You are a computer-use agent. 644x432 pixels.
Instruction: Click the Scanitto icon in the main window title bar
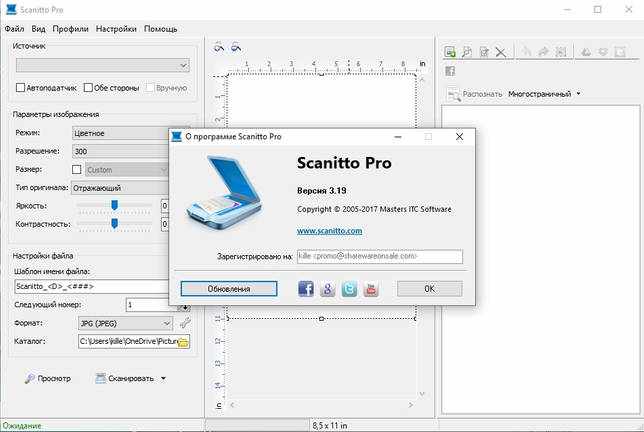12,9
